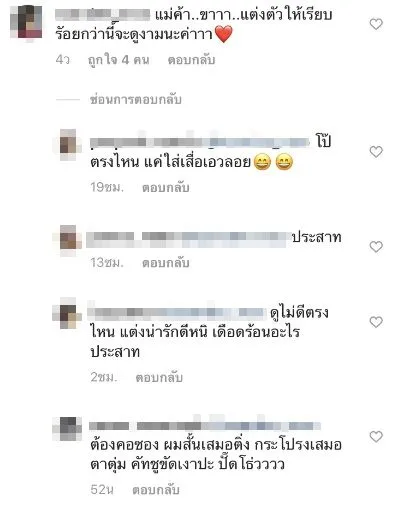Open blurred username of the top commenter
This screenshot has width=405, height=516.
click(102, 14)
